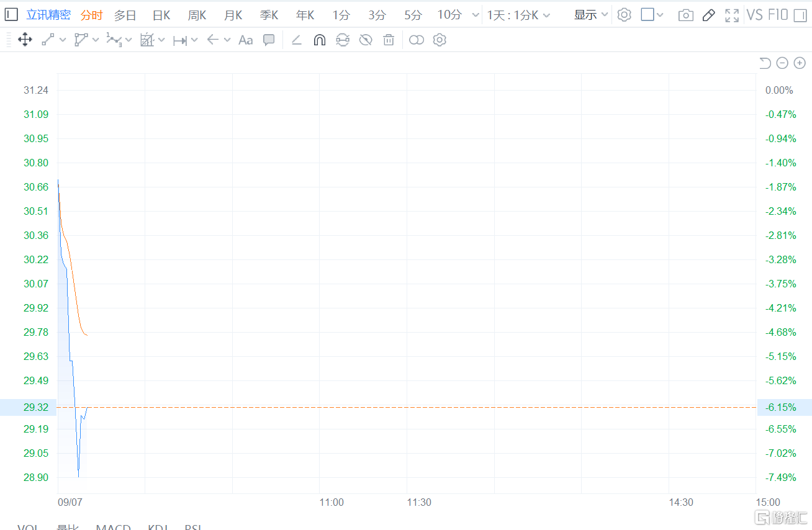Switch to the 1分 interval tab
The image size is (812, 530).
pyautogui.click(x=341, y=15)
